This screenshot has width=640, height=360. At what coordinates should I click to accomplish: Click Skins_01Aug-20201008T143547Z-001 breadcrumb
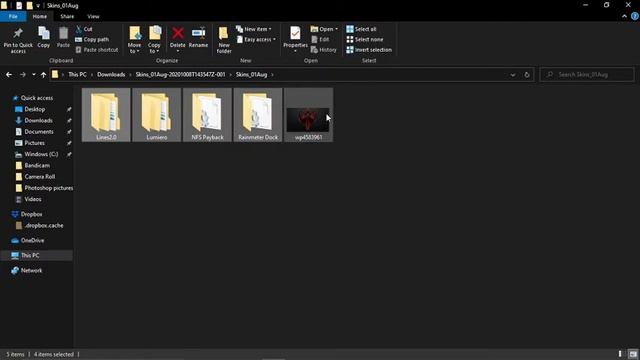[x=180, y=75]
